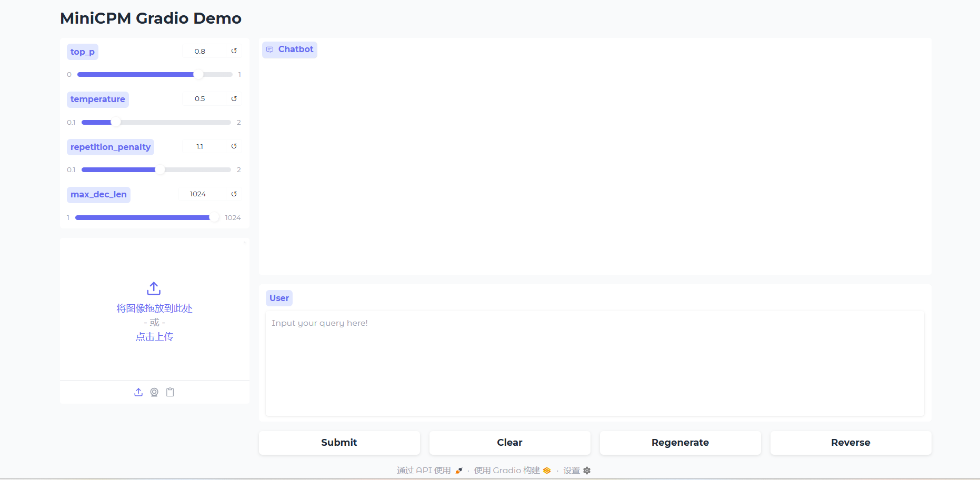Screen dimensions: 980x480
Task: Click the top_p label
Action: [x=83, y=52]
